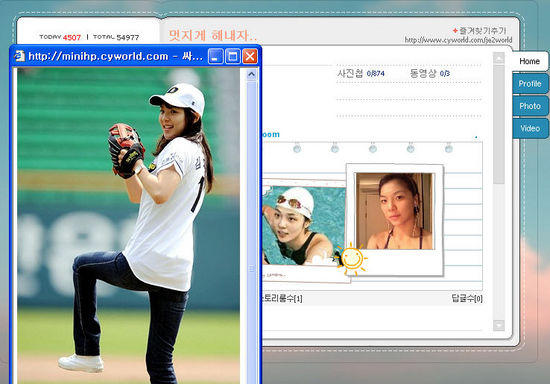550x384 pixels.
Task: Click the Internet Explorer page icon in popup title bar
Action: [x=20, y=56]
